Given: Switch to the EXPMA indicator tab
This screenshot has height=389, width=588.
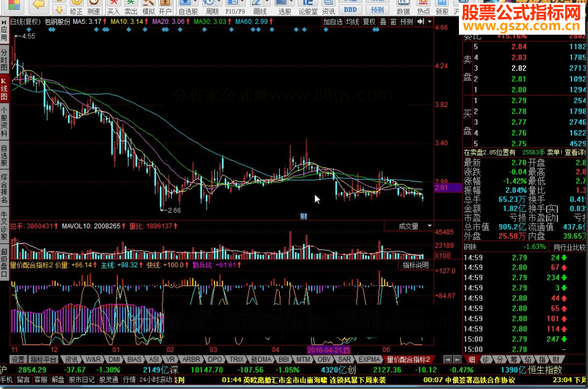Looking at the screenshot, I should (x=370, y=359).
